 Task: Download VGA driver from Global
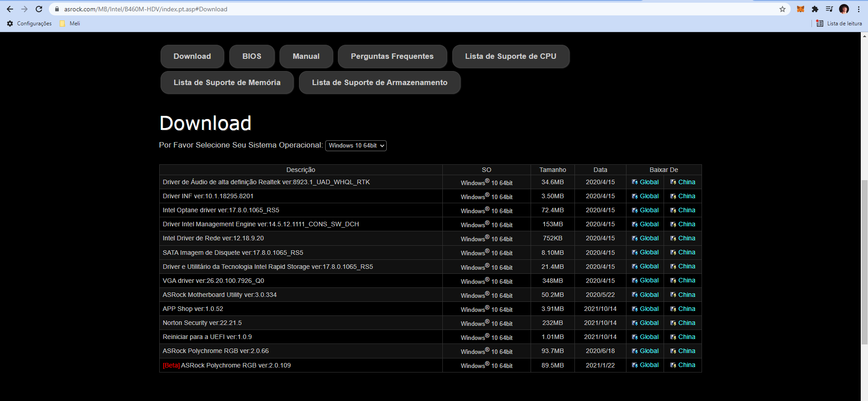645,280
